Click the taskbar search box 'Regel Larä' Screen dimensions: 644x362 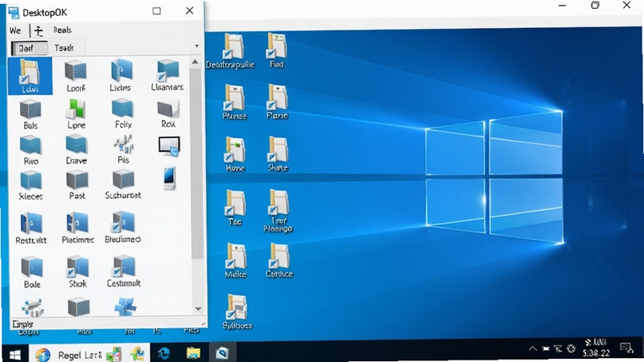tap(90, 354)
